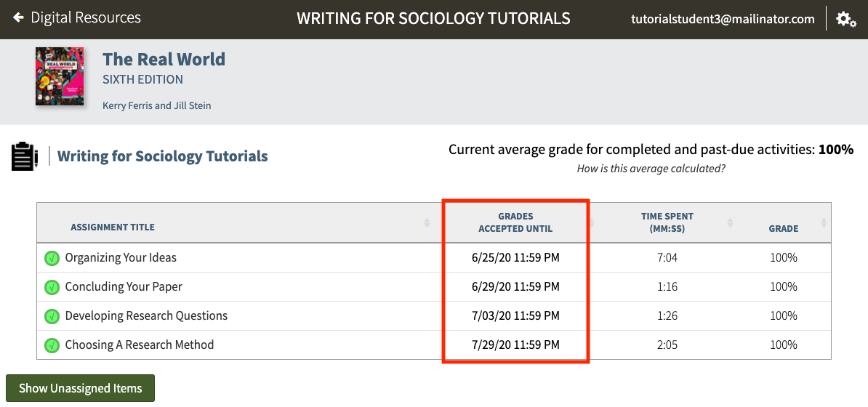Screen dimensions: 868x407
Task: Open Developing Research Questions assignment
Action: pyautogui.click(x=146, y=316)
